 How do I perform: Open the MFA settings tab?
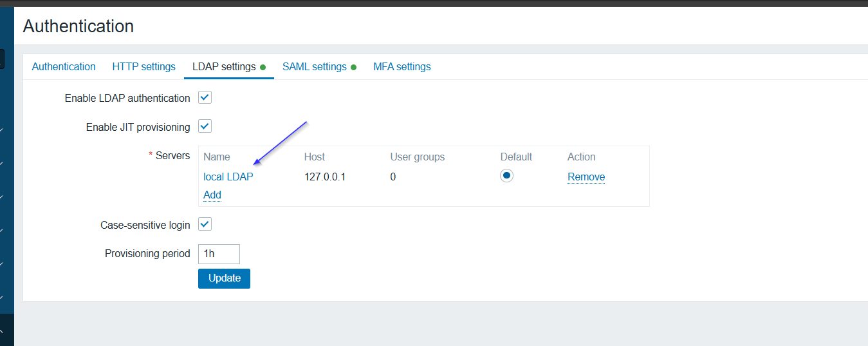coord(402,66)
